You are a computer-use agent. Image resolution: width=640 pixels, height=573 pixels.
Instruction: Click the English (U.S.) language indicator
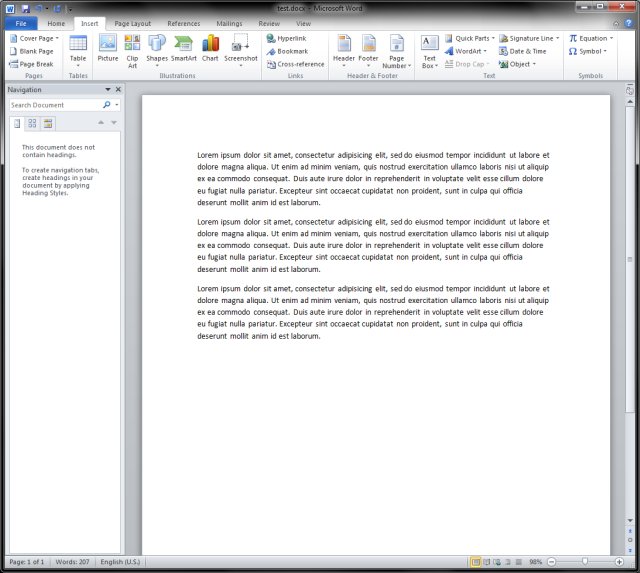point(120,562)
